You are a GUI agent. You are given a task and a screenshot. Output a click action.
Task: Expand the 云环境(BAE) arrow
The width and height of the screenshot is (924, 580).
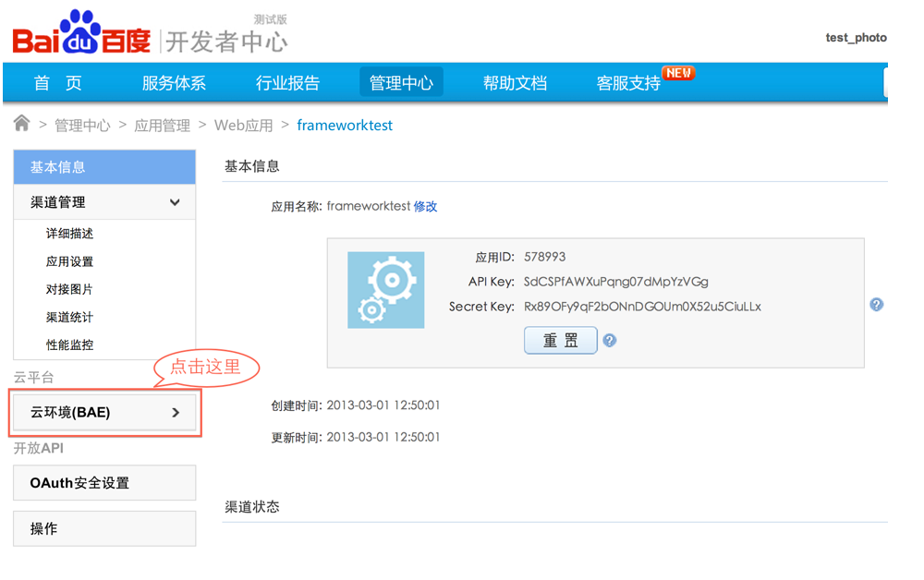(176, 413)
